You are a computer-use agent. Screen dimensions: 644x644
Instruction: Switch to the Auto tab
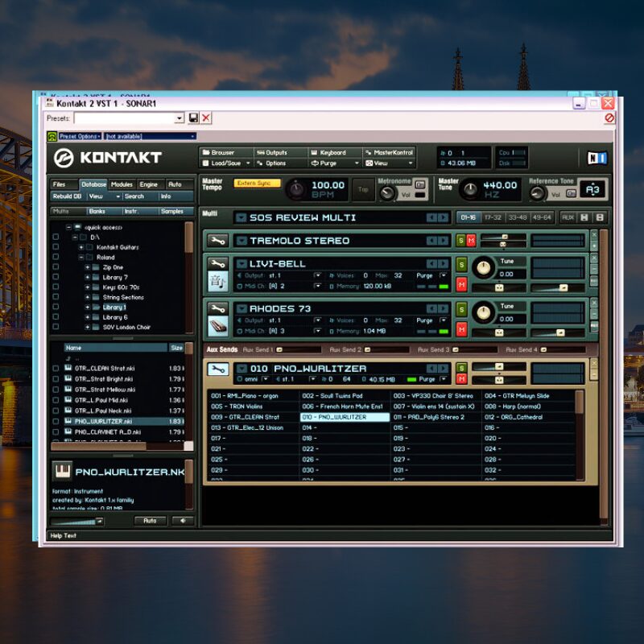(180, 184)
